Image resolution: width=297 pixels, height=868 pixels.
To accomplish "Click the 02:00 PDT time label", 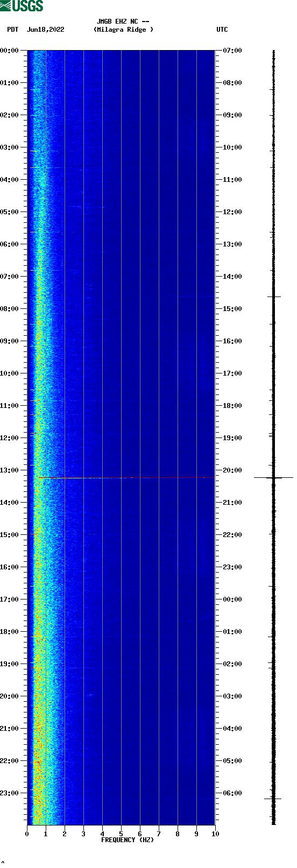I will 10,115.
